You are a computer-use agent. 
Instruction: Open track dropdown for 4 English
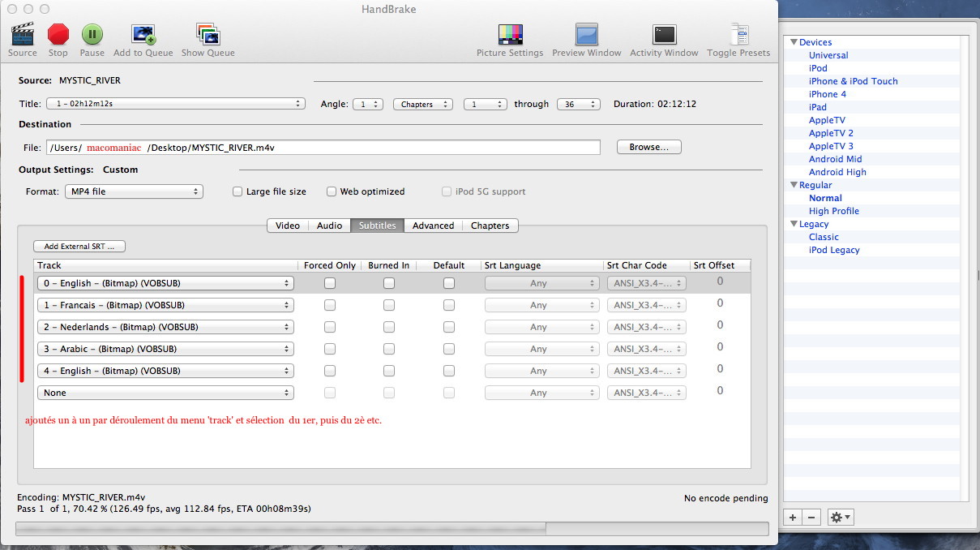point(165,371)
